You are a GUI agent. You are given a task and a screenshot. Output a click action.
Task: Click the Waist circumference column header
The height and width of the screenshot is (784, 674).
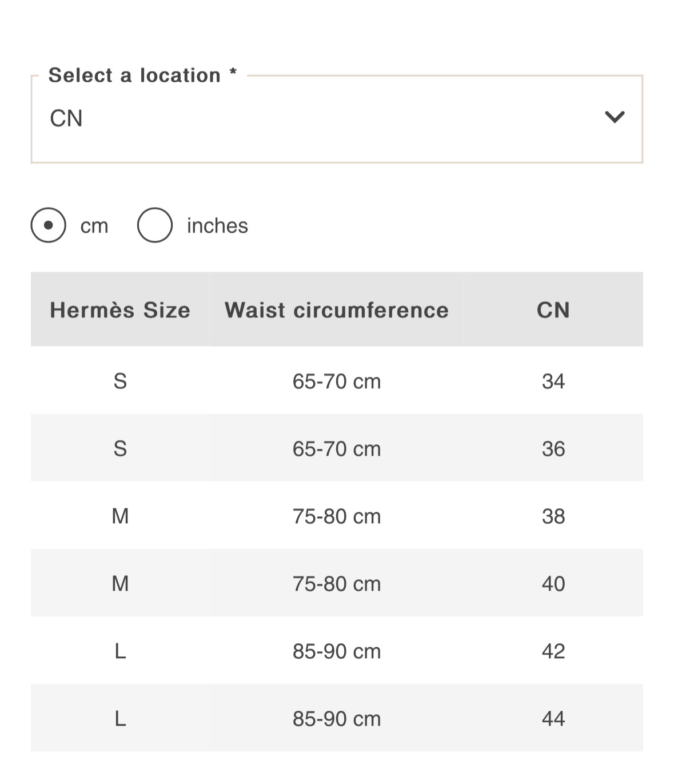click(x=337, y=310)
